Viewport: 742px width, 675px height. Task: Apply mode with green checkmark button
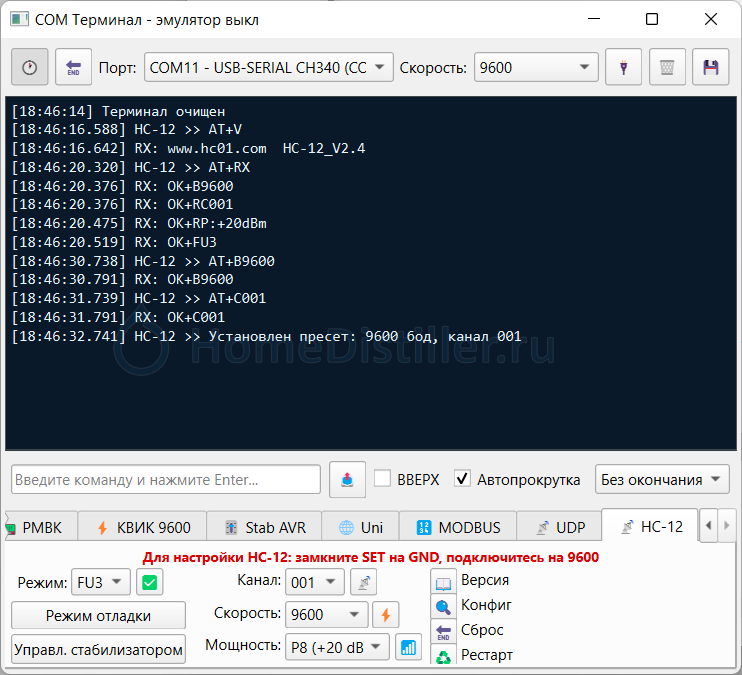pyautogui.click(x=149, y=582)
